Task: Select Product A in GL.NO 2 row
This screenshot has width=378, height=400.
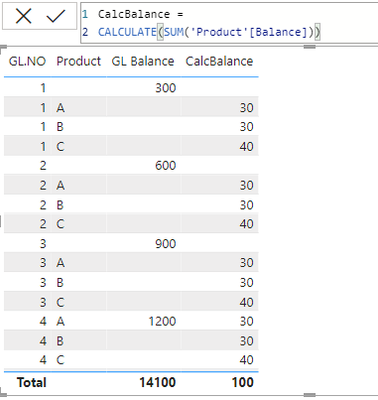Action: (60, 185)
